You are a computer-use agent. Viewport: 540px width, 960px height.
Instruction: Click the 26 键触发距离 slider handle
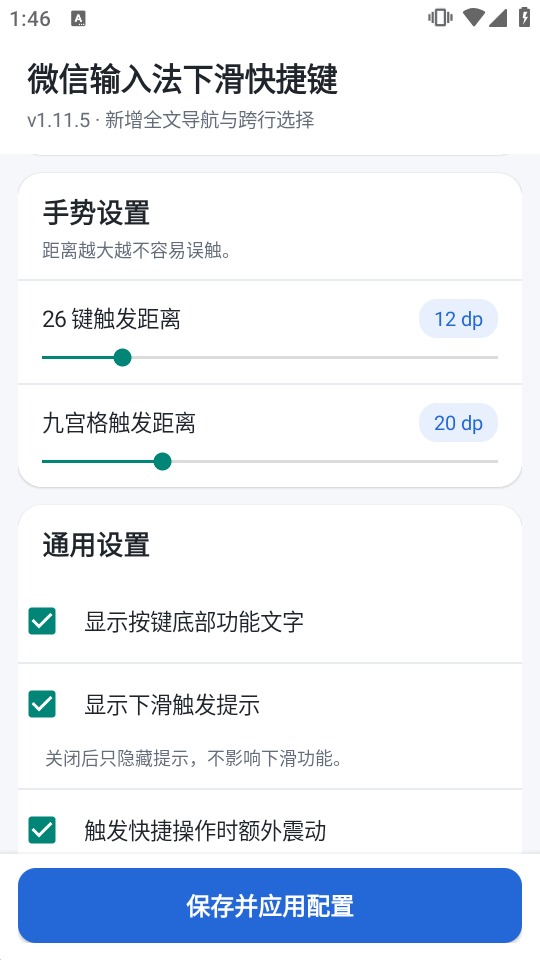coord(122,358)
